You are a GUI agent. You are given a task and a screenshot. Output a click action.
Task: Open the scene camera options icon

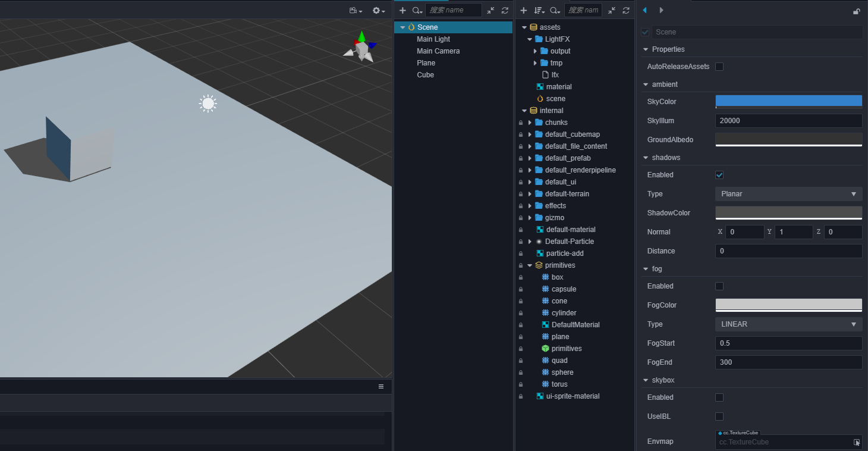(355, 11)
